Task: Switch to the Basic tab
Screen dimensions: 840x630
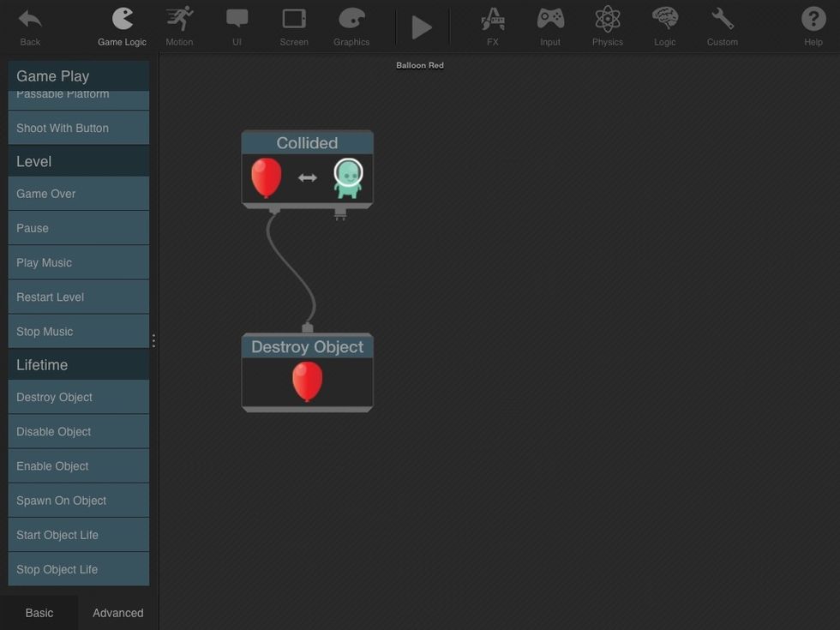Action: [x=39, y=613]
